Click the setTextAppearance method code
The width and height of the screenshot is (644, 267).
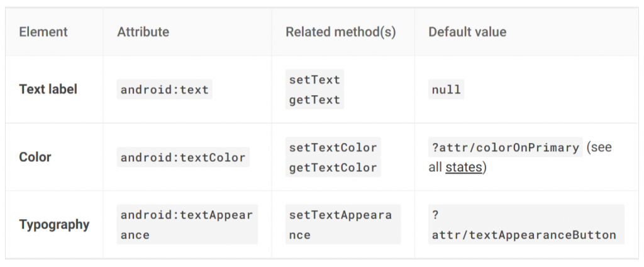tap(340, 225)
